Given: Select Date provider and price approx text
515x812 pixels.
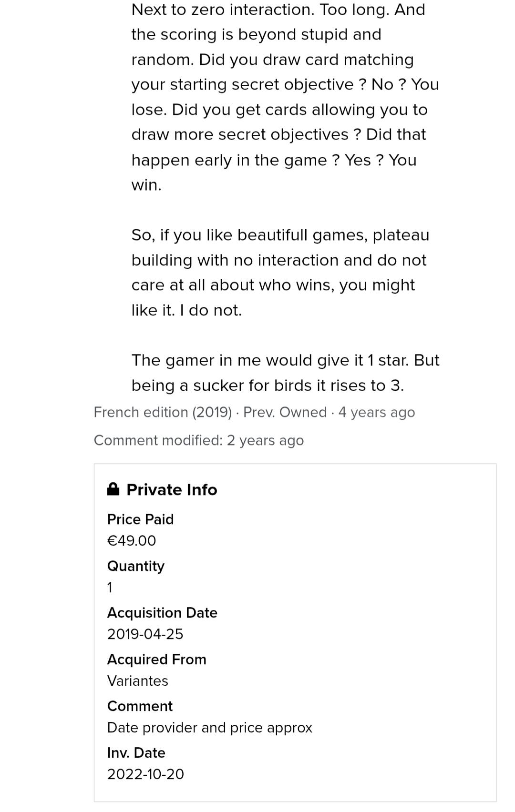Looking at the screenshot, I should [210, 728].
